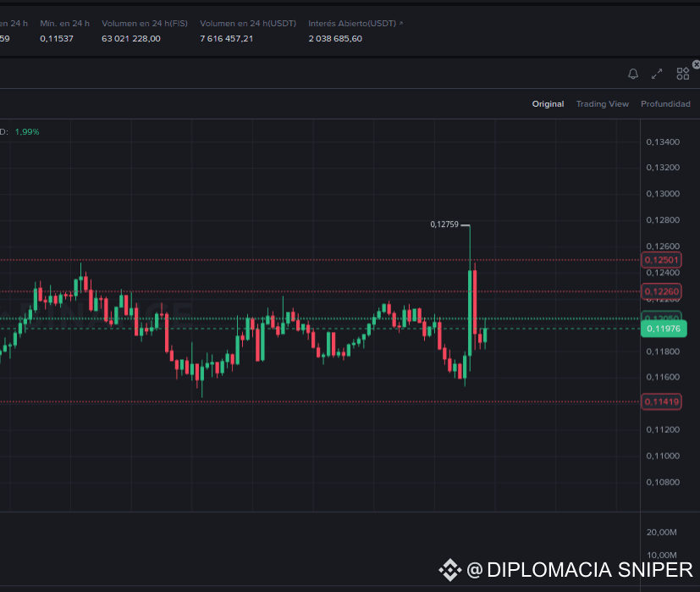Click the 1,99% amplitude indicator value
Image resolution: width=700 pixels, height=592 pixels.
click(x=27, y=132)
